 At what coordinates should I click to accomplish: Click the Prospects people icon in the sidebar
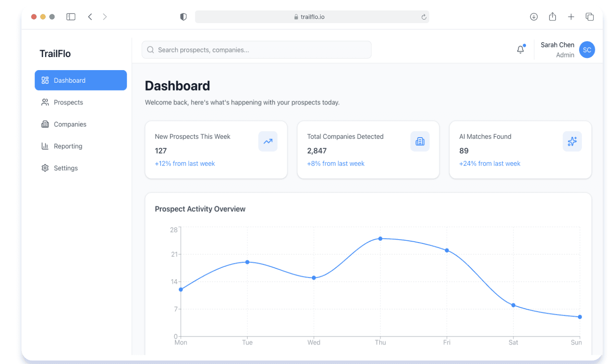(45, 102)
